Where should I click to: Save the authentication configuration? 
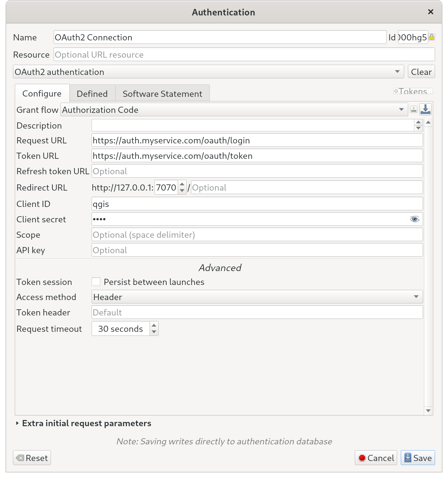418,458
